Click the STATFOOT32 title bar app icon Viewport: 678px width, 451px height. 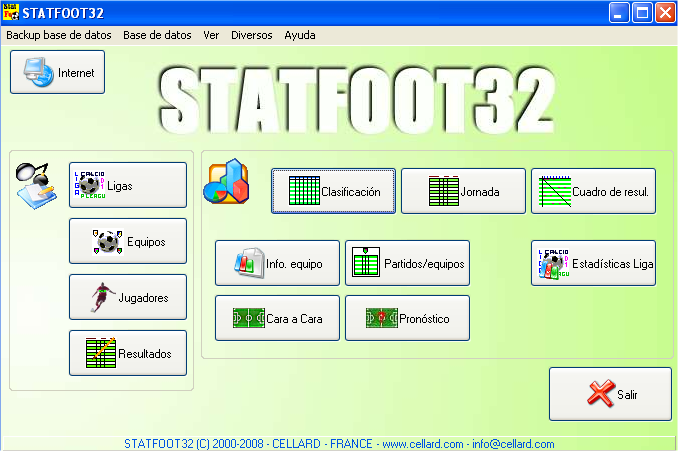pyautogui.click(x=11, y=13)
